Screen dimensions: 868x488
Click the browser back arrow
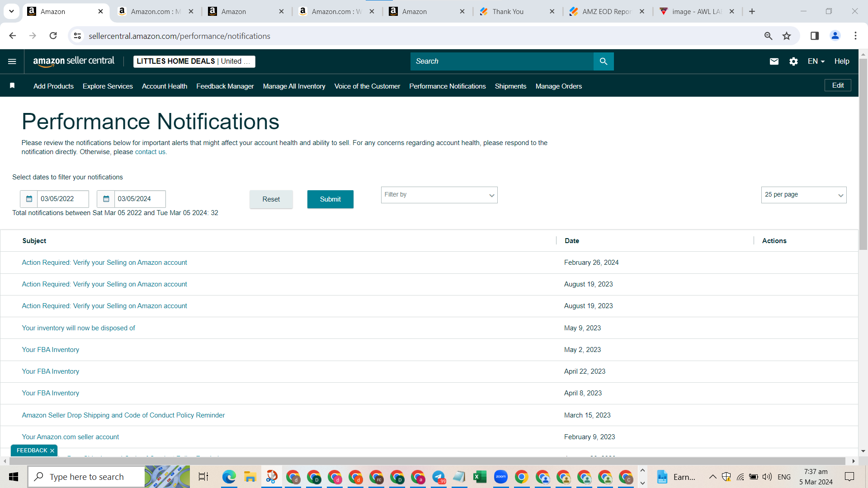coord(13,36)
